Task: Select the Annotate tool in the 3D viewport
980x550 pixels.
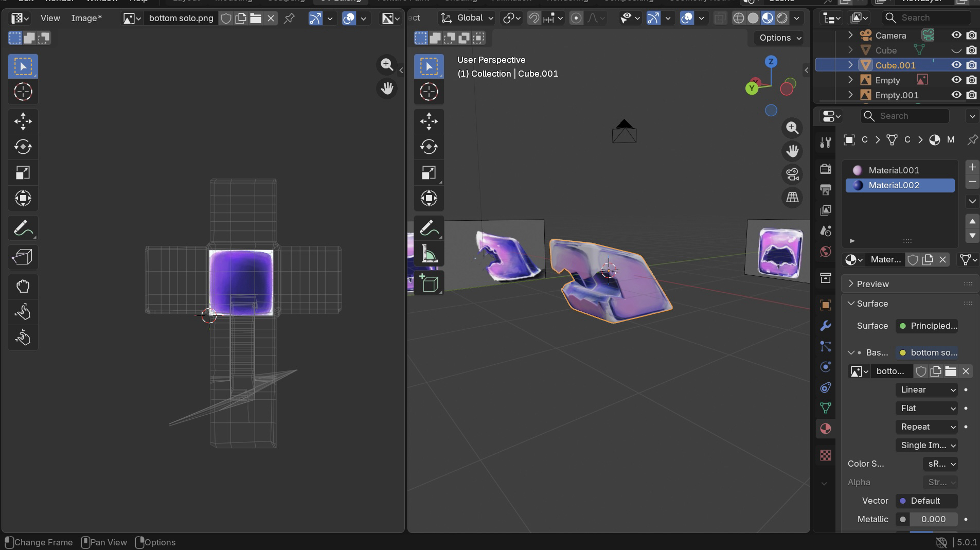Action: tap(429, 228)
